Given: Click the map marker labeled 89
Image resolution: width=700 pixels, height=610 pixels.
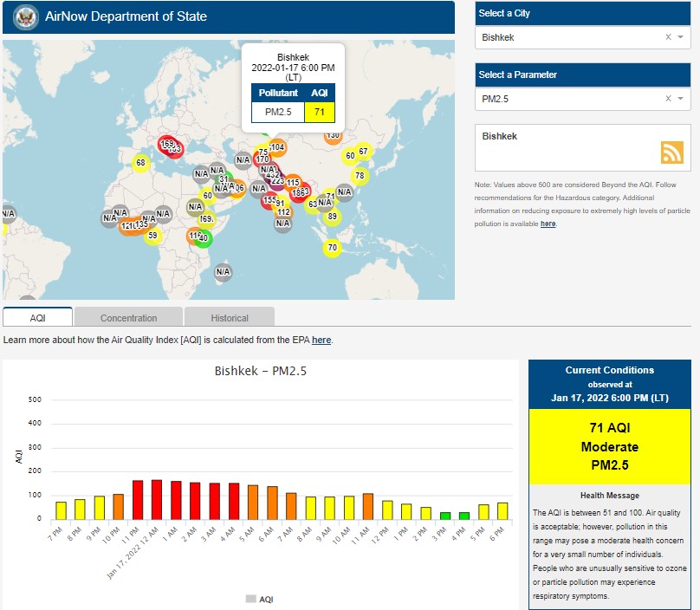Looking at the screenshot, I should [x=332, y=217].
